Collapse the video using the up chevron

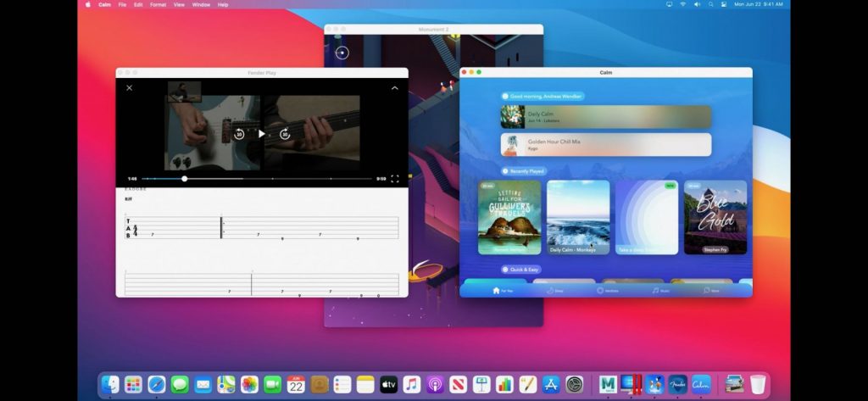(x=394, y=88)
